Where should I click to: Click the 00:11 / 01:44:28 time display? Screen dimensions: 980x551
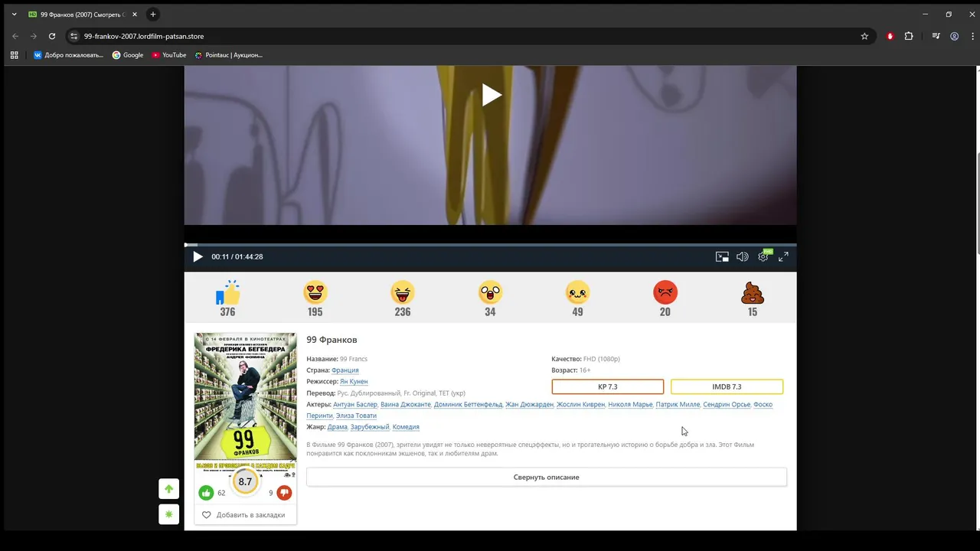(x=237, y=257)
